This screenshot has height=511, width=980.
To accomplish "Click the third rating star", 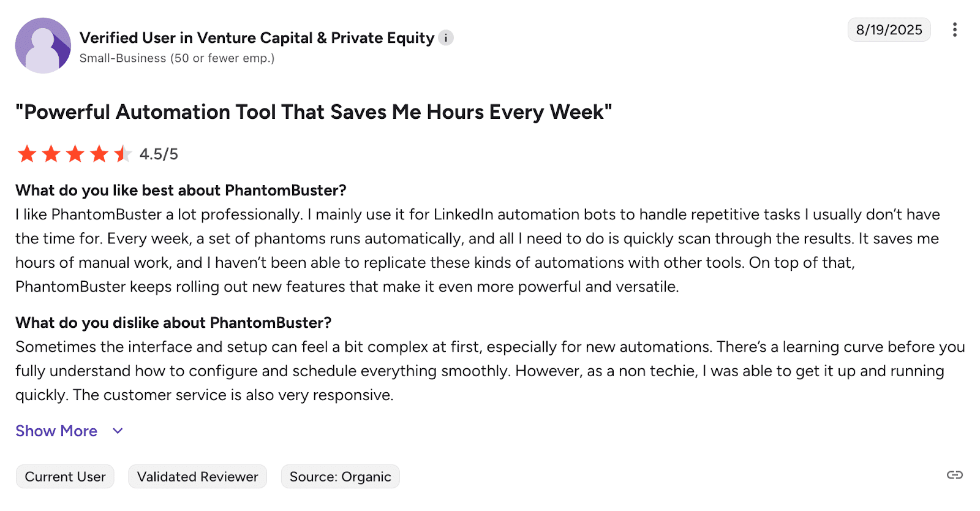I will point(75,154).
